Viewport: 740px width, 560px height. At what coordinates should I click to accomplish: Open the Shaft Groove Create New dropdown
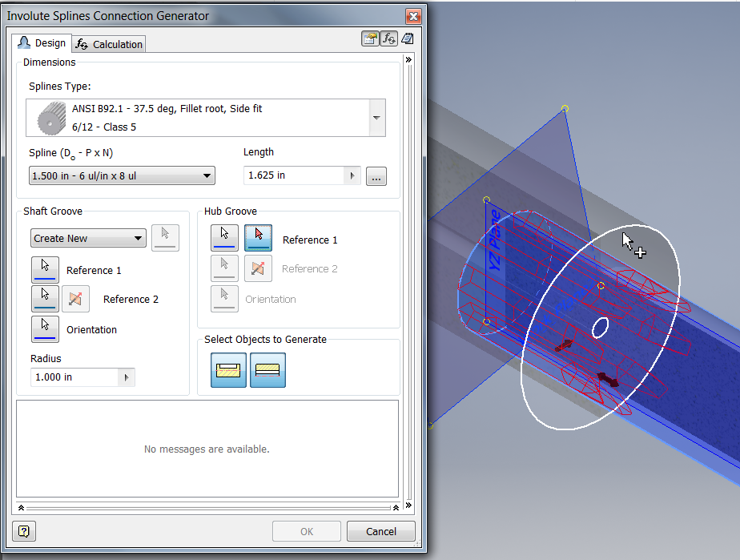pyautogui.click(x=88, y=238)
